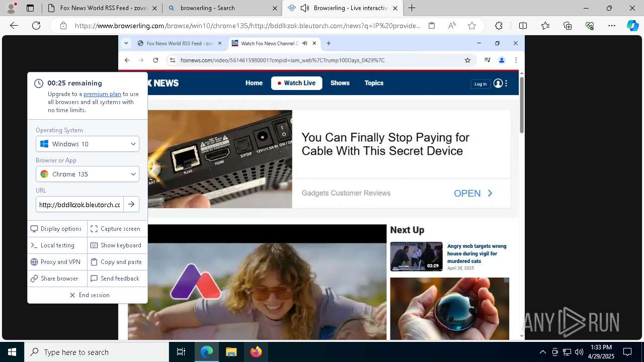The width and height of the screenshot is (644, 362).
Task: Click Fox News user account icon
Action: [x=498, y=83]
